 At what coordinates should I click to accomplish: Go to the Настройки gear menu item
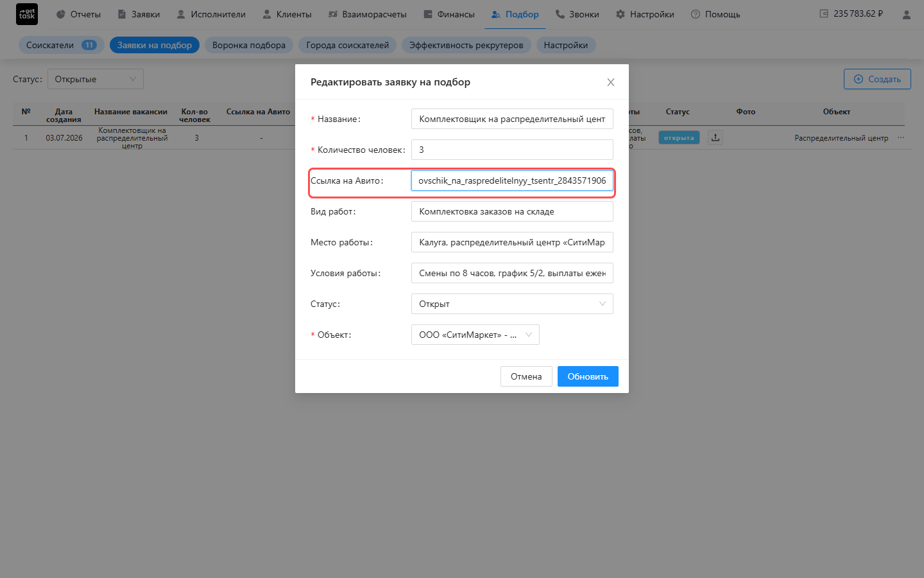tap(645, 14)
